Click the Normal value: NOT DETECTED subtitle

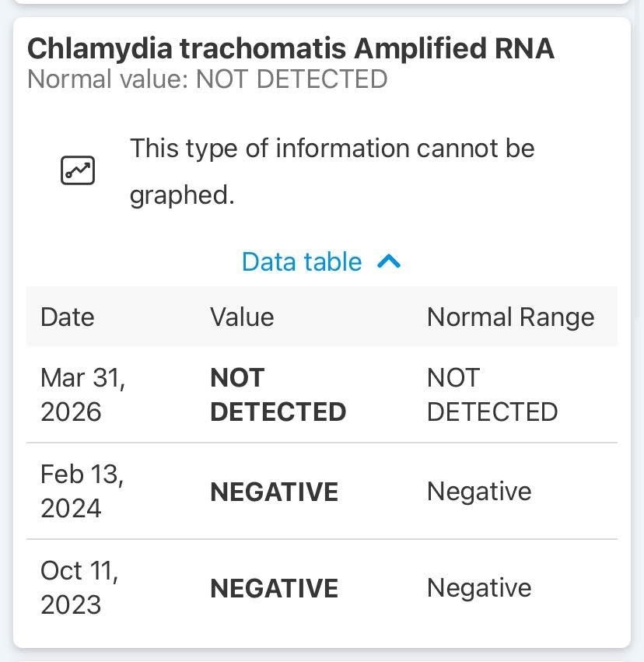[207, 79]
